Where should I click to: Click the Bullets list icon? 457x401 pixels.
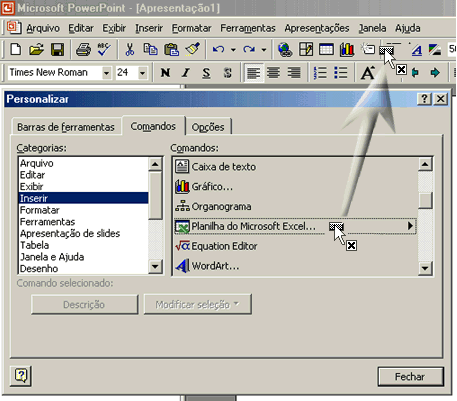point(341,73)
